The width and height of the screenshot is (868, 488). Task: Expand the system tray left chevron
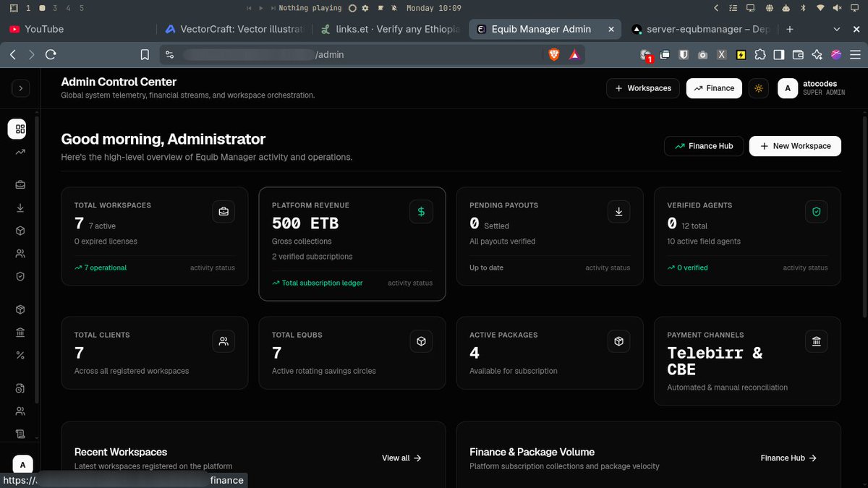[716, 8]
